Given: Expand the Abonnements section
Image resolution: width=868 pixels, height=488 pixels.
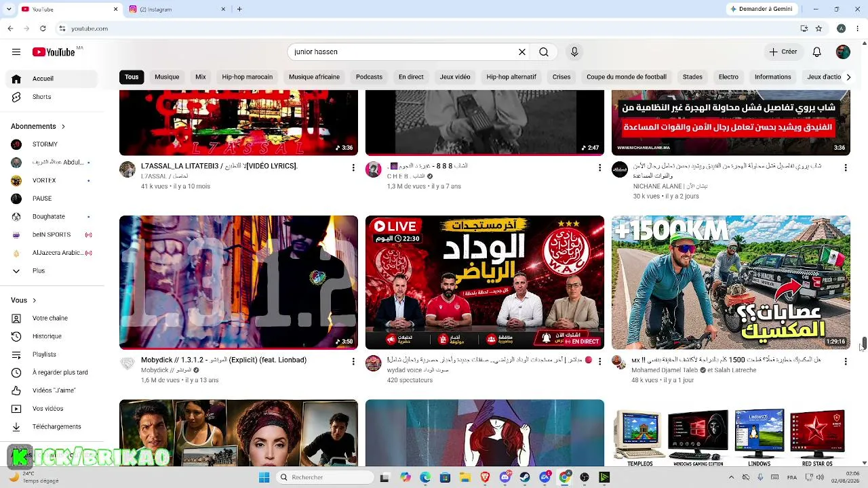Looking at the screenshot, I should (38, 126).
